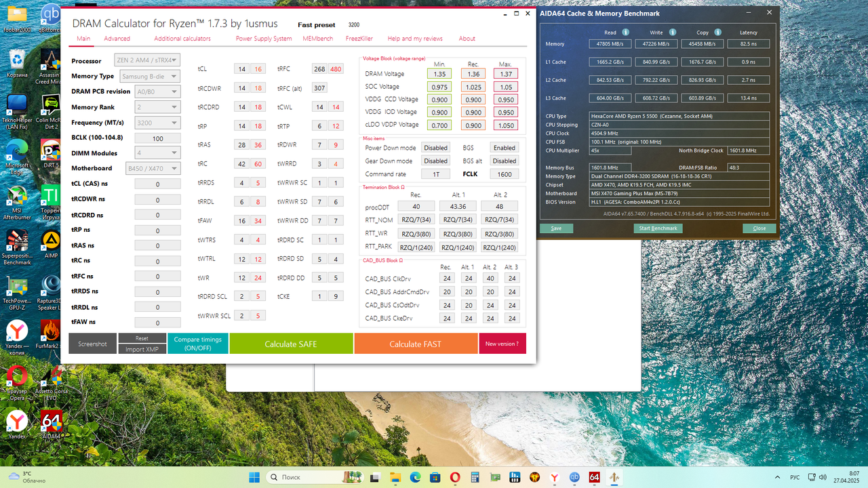Viewport: 868px width, 488px height.
Task: Switch to AIDA64 via taskbar icon
Action: pyautogui.click(x=595, y=477)
